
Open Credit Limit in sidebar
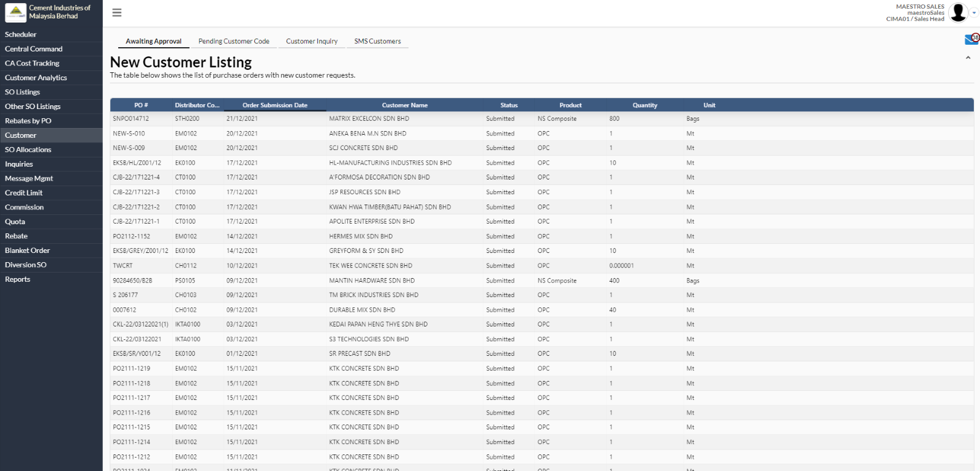click(51, 193)
